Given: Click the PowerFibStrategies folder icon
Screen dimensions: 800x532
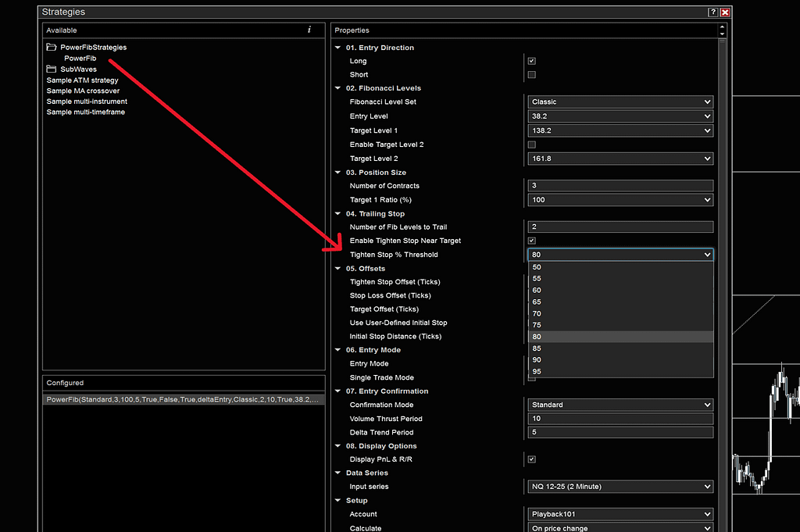Looking at the screenshot, I should tap(52, 47).
